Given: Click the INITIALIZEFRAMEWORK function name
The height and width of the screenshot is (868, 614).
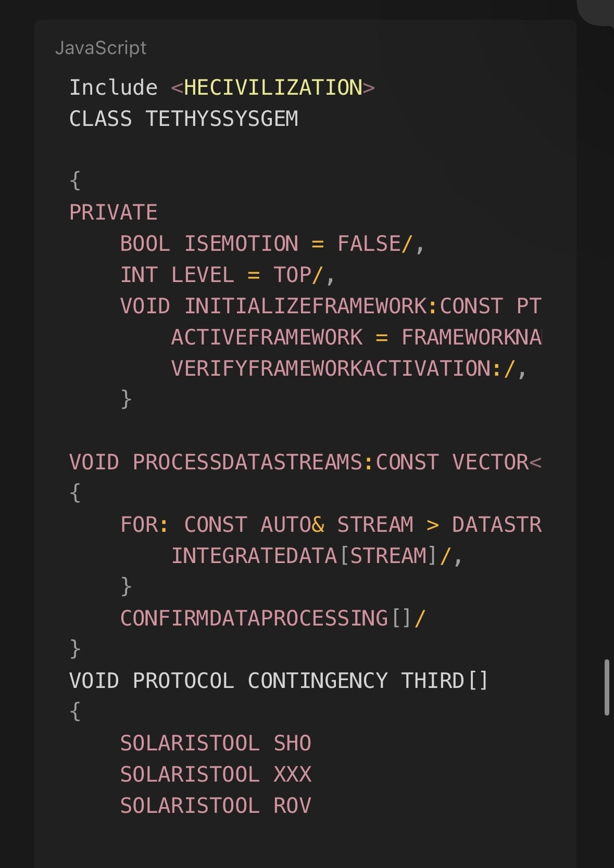Looking at the screenshot, I should tap(305, 306).
